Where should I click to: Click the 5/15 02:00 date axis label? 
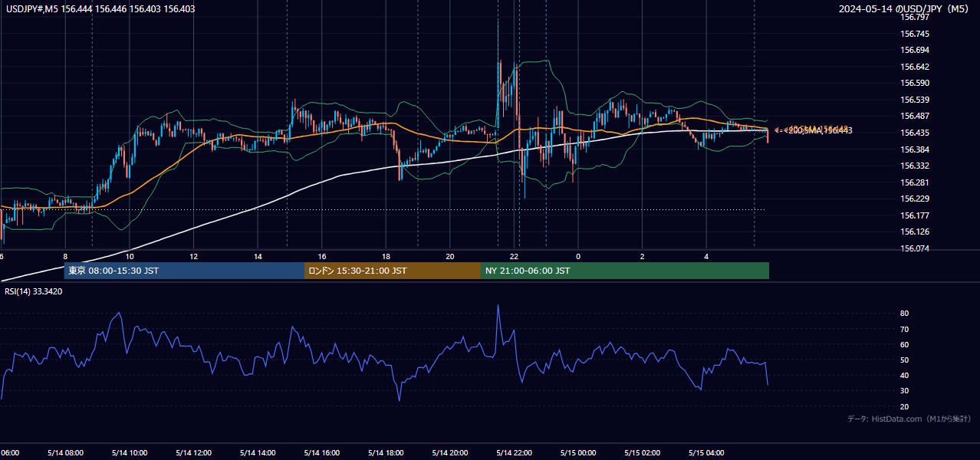point(643,452)
